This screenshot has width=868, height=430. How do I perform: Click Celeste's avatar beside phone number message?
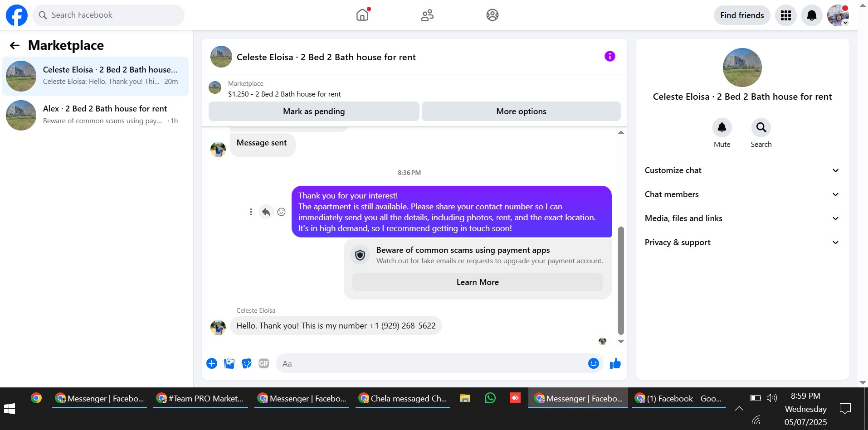pos(218,327)
